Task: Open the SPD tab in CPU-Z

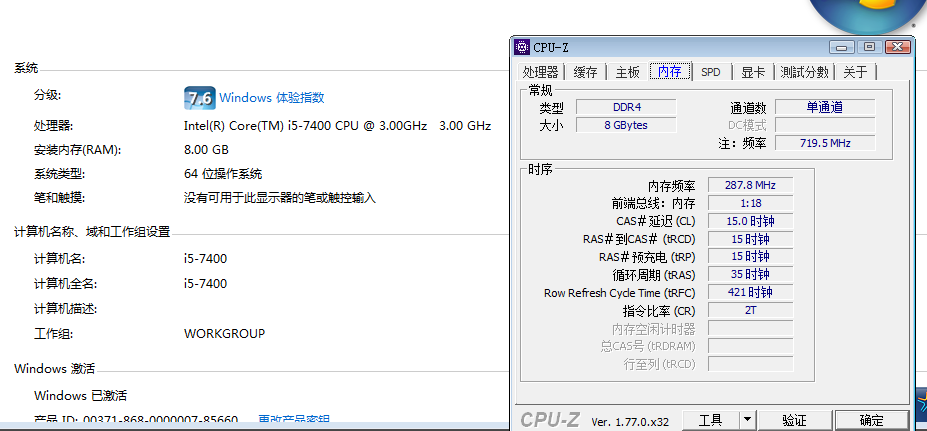Action: [x=711, y=72]
